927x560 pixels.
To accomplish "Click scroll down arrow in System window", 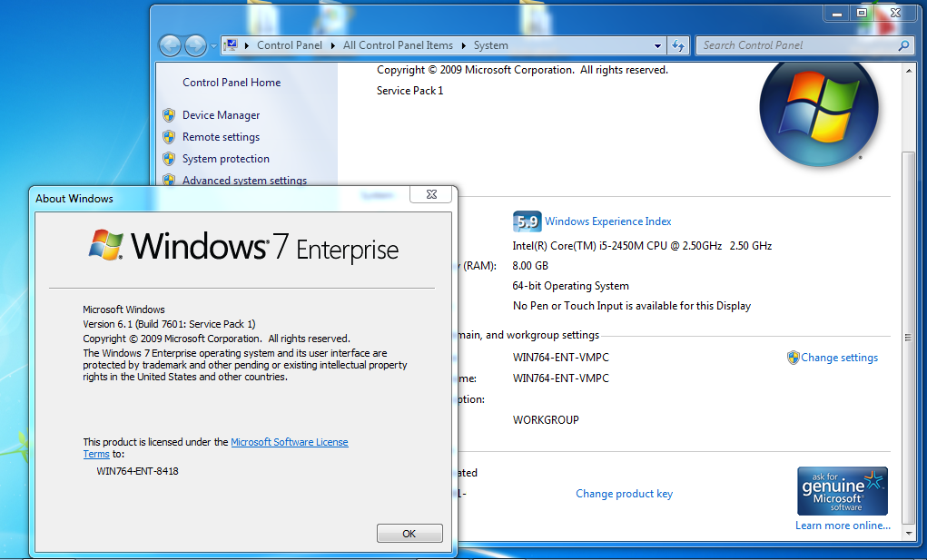I will point(909,534).
